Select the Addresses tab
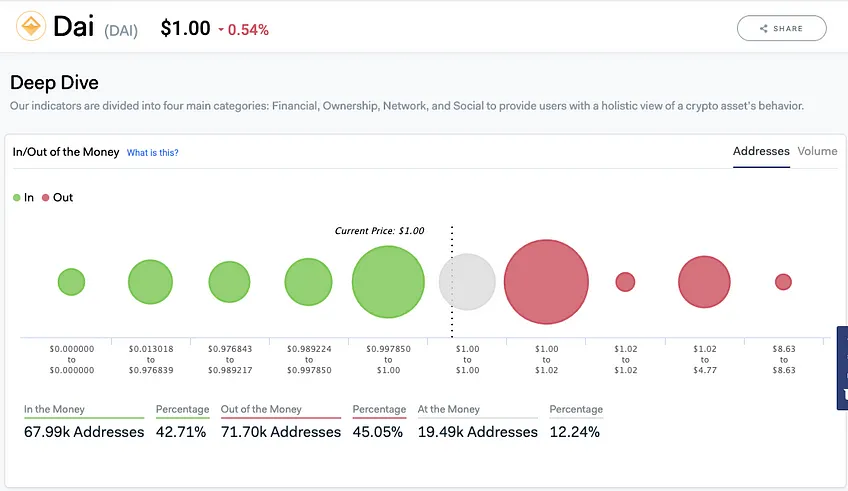The height and width of the screenshot is (491, 848). [x=761, y=151]
